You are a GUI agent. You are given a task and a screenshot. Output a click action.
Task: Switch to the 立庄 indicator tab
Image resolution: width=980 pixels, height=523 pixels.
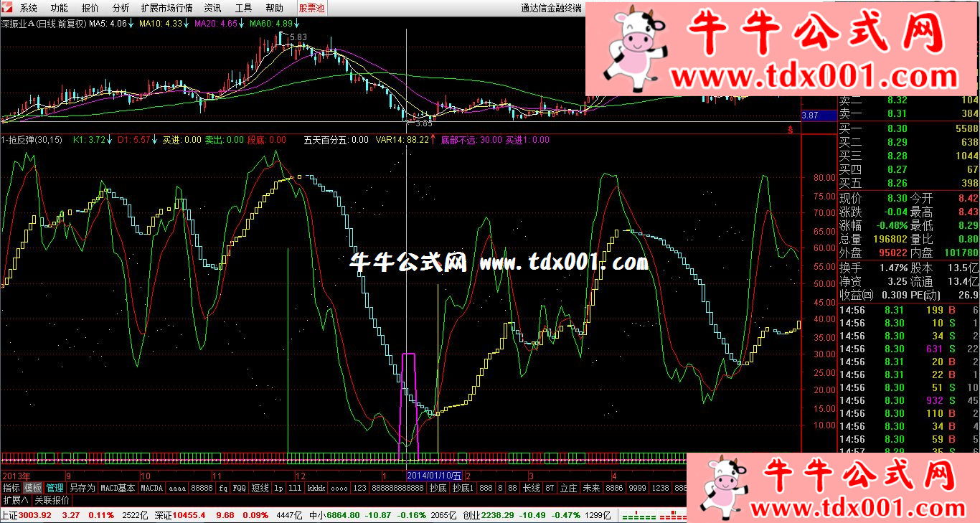tap(568, 488)
